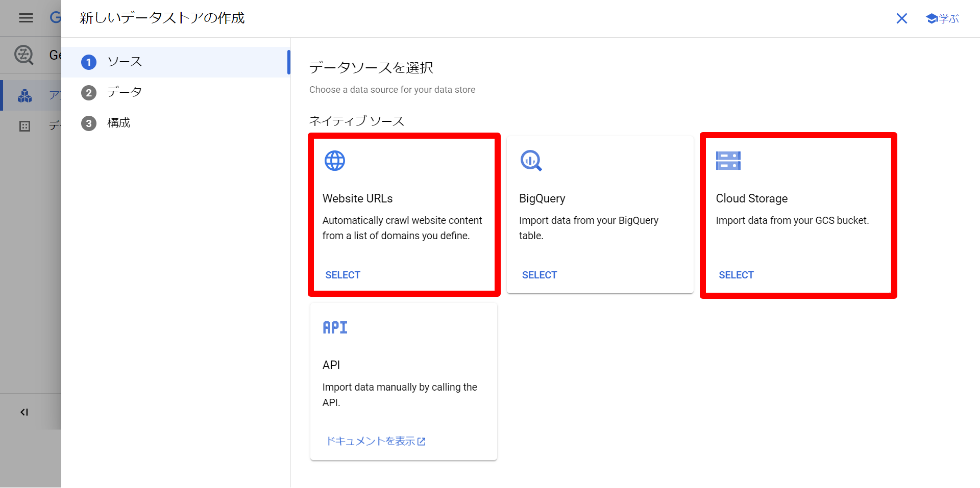
Task: Click the apps cube icon in sidebar
Action: pos(24,95)
